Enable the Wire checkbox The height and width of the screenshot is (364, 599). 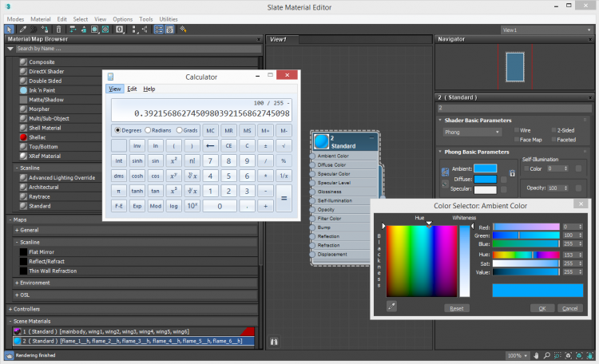(517, 130)
